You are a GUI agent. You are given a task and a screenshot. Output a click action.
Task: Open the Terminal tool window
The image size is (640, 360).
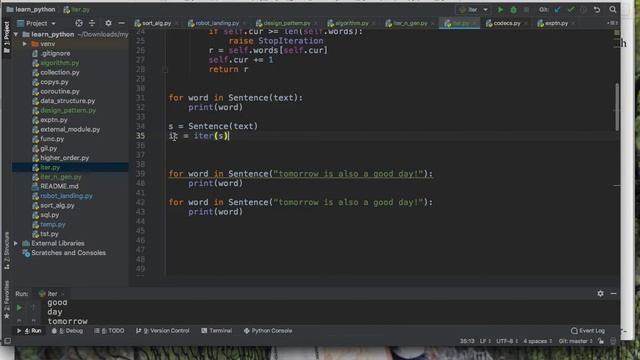pyautogui.click(x=216, y=331)
